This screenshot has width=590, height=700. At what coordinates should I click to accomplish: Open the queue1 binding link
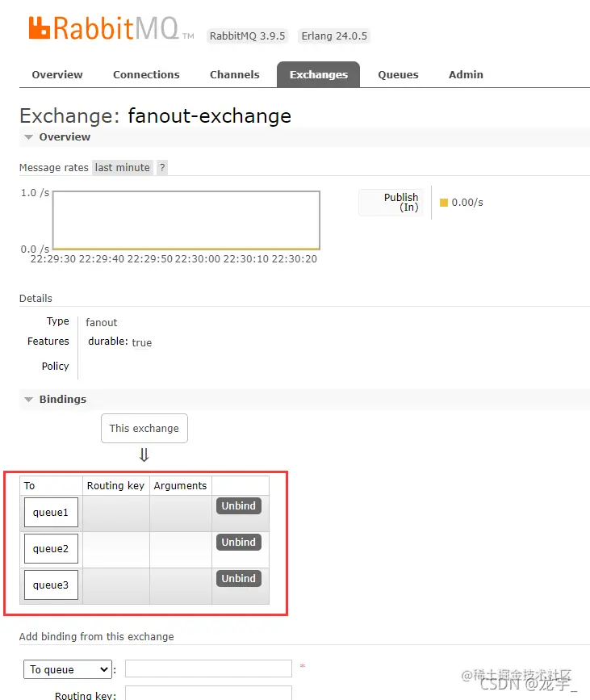[x=51, y=512]
